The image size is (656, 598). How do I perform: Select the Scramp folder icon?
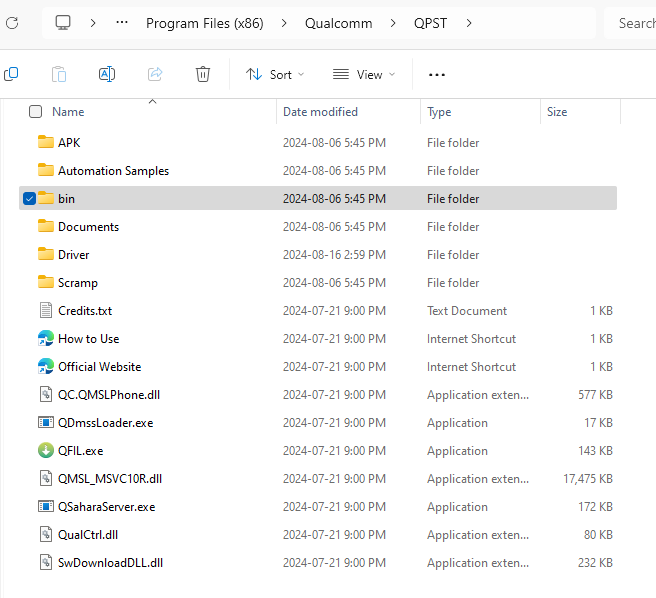(x=46, y=282)
